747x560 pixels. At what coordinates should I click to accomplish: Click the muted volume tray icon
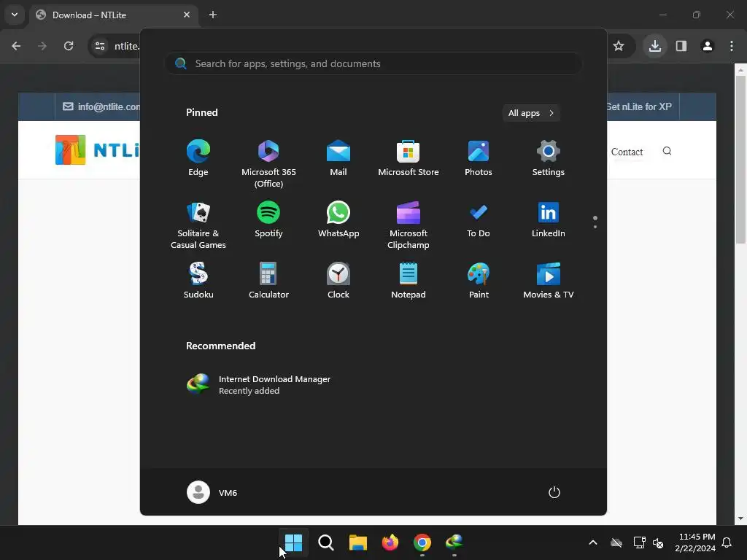658,542
